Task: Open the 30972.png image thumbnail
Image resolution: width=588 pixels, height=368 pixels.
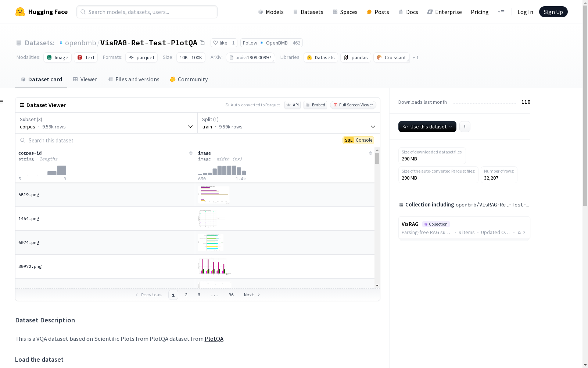Action: point(215,266)
